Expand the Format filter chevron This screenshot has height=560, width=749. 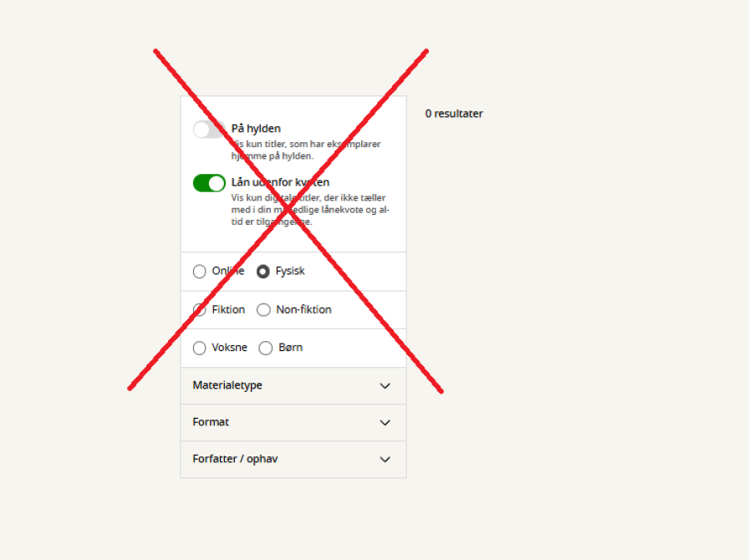(x=385, y=422)
